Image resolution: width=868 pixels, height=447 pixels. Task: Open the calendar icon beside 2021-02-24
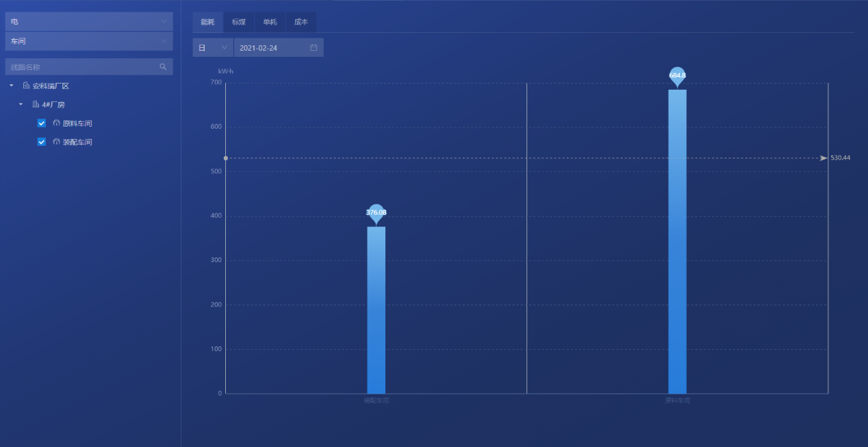click(314, 48)
